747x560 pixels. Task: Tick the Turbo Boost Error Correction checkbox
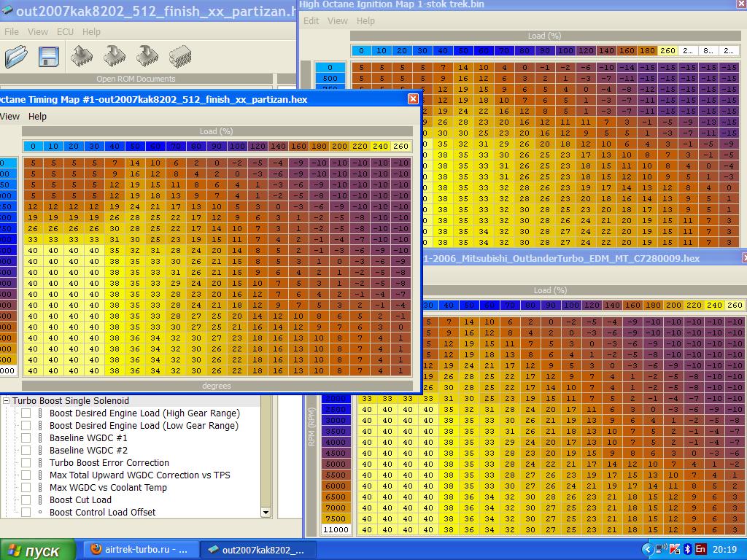pyautogui.click(x=26, y=463)
